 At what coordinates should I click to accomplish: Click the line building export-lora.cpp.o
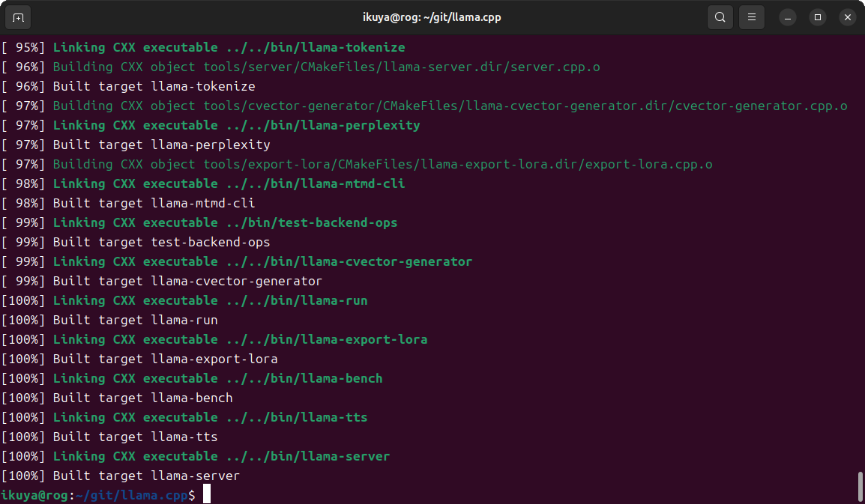coord(383,164)
